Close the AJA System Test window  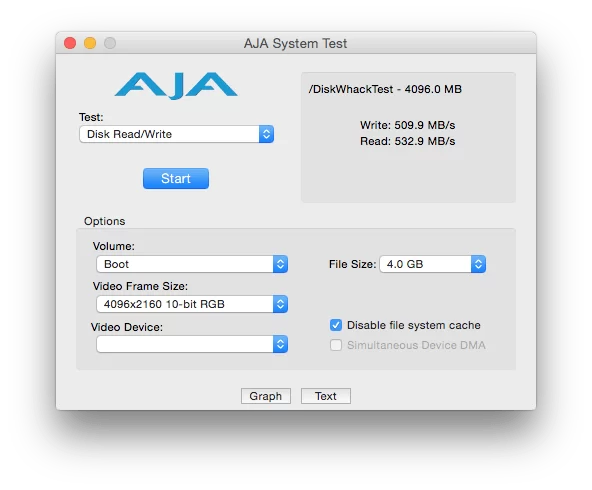click(x=70, y=43)
